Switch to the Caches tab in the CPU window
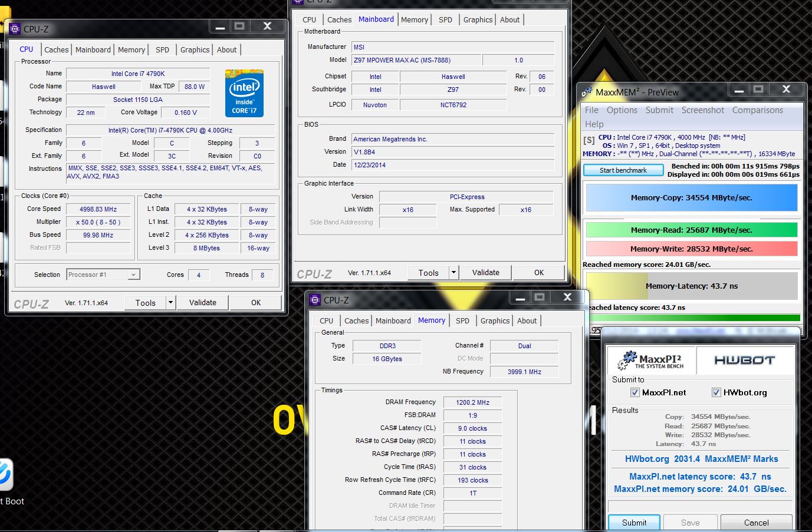Screen dimensions: 812x532 [x=57, y=50]
